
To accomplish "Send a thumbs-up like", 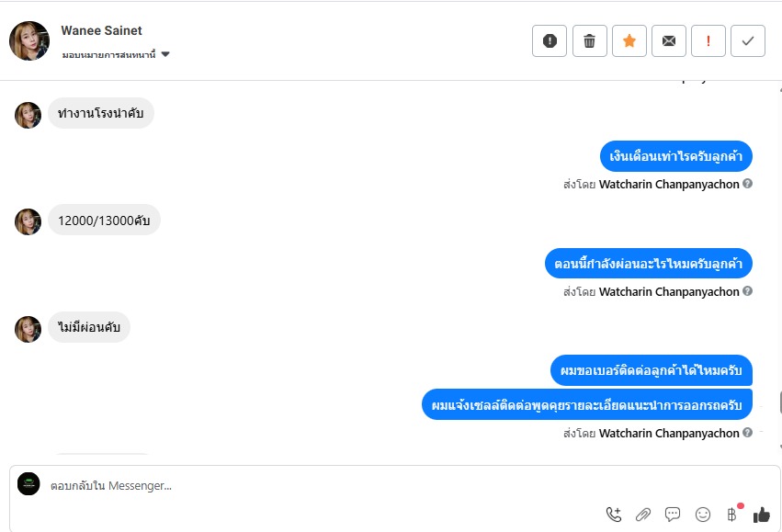I will pos(762,514).
